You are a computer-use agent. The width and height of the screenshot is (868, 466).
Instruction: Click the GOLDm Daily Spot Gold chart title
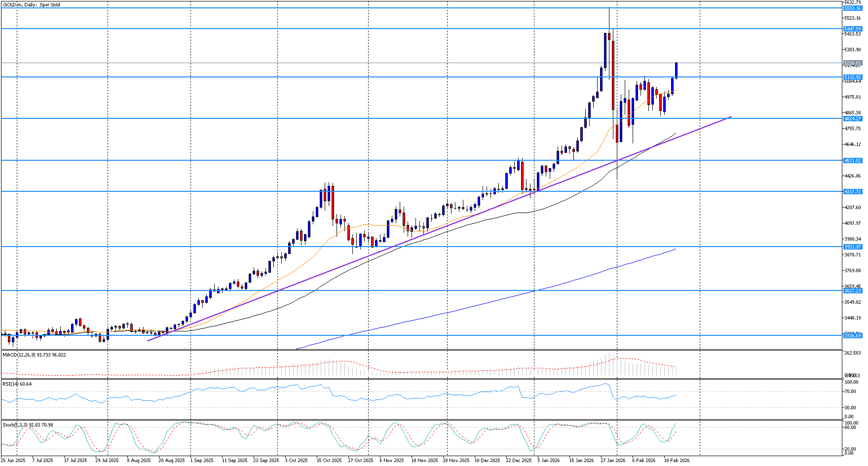[32, 4]
